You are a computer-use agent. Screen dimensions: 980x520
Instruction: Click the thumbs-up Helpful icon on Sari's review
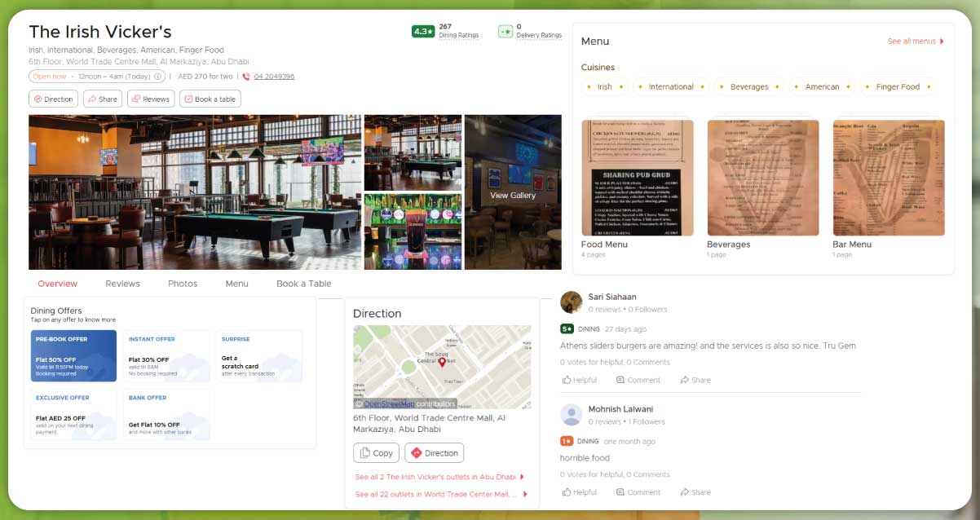coord(567,380)
